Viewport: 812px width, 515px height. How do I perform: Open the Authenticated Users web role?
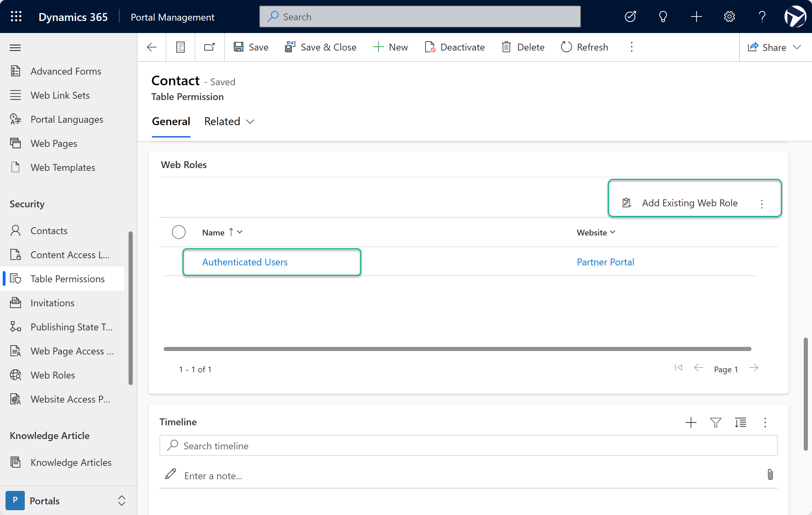pos(245,262)
